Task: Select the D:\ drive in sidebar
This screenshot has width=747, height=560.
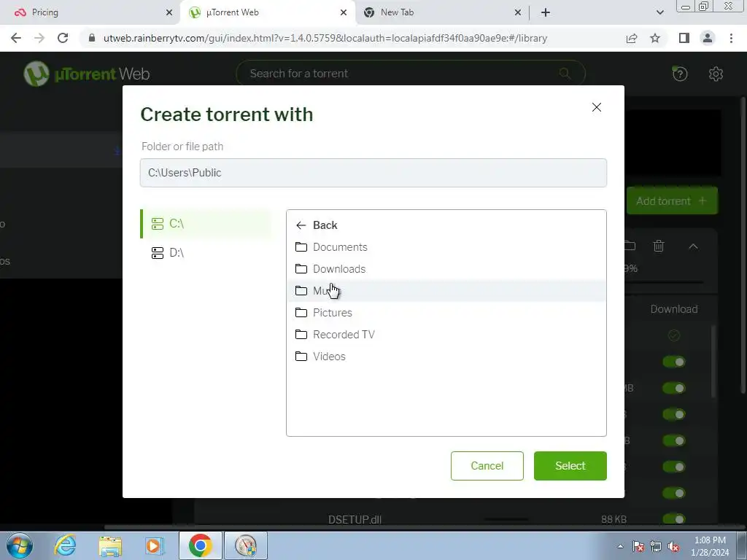Action: [x=206, y=252]
